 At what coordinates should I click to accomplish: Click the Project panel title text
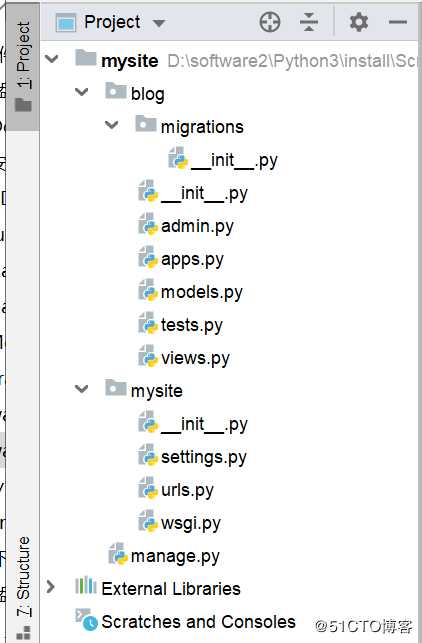112,22
